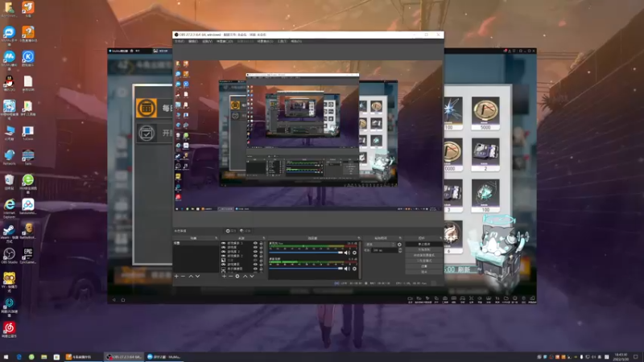Toggle lock icon of topmost source

[x=261, y=243]
